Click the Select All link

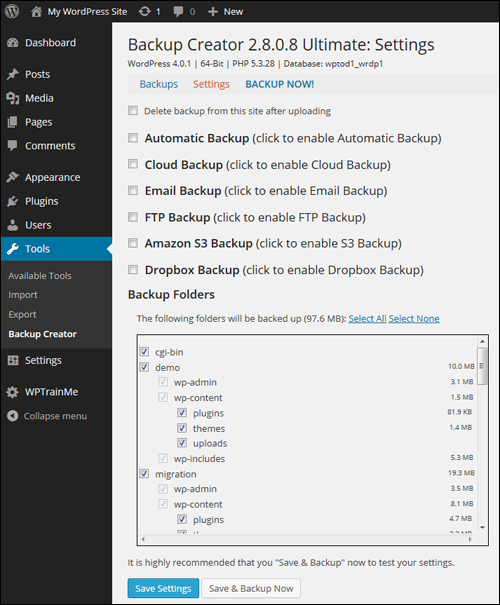(367, 319)
